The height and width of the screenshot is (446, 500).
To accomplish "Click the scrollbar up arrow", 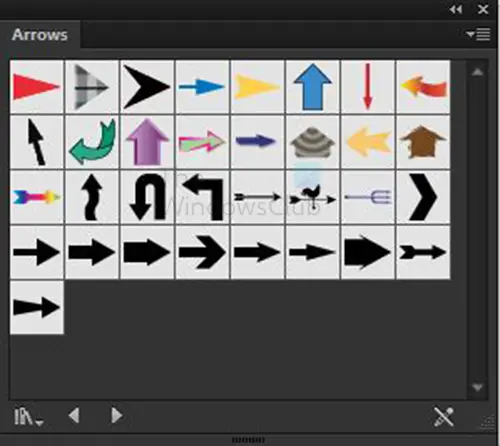I will [x=478, y=72].
